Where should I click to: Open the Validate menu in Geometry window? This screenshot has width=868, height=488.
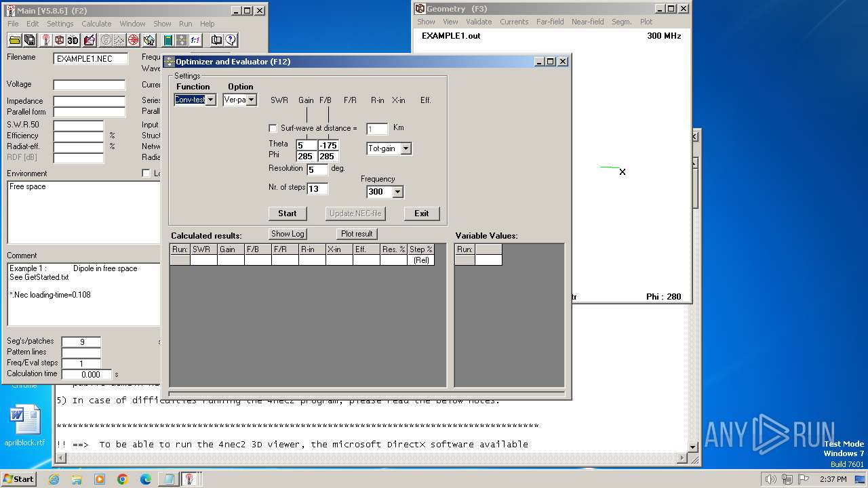[479, 22]
